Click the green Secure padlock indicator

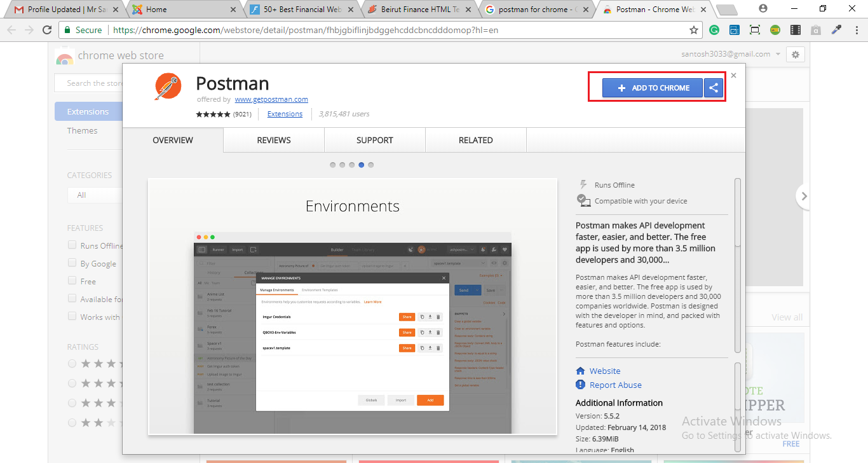click(x=83, y=30)
